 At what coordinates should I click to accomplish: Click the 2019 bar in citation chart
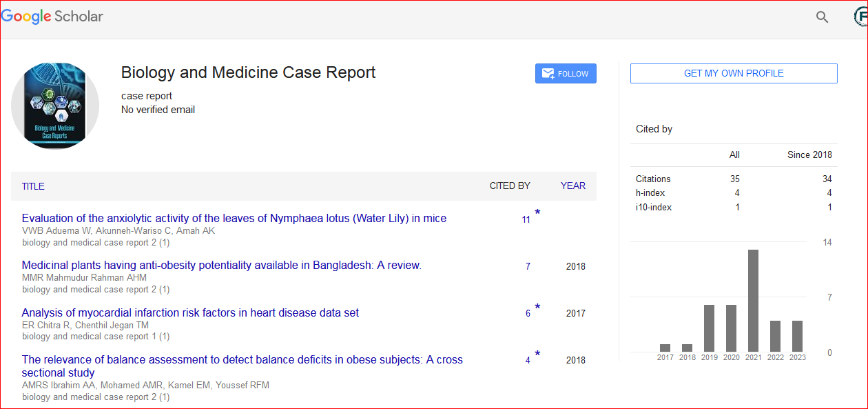709,328
